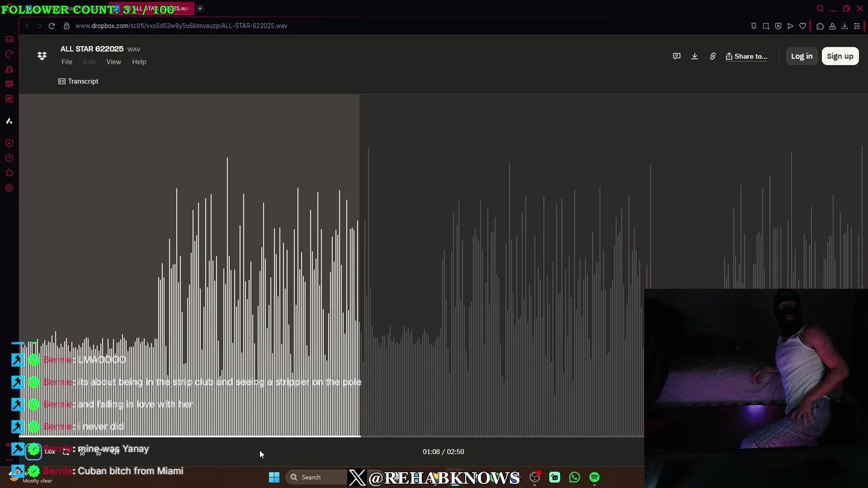Image resolution: width=868 pixels, height=488 pixels.
Task: Open a new browser tab
Action: (200, 9)
